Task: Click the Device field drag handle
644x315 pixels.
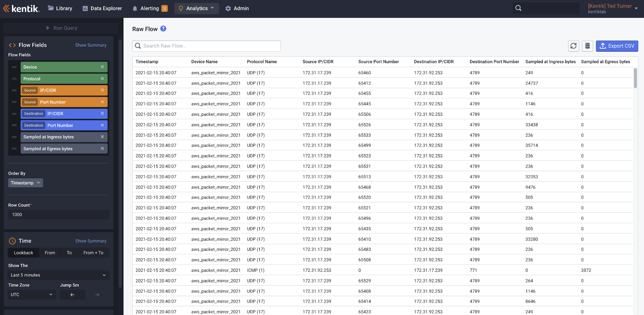Action: 14,67
